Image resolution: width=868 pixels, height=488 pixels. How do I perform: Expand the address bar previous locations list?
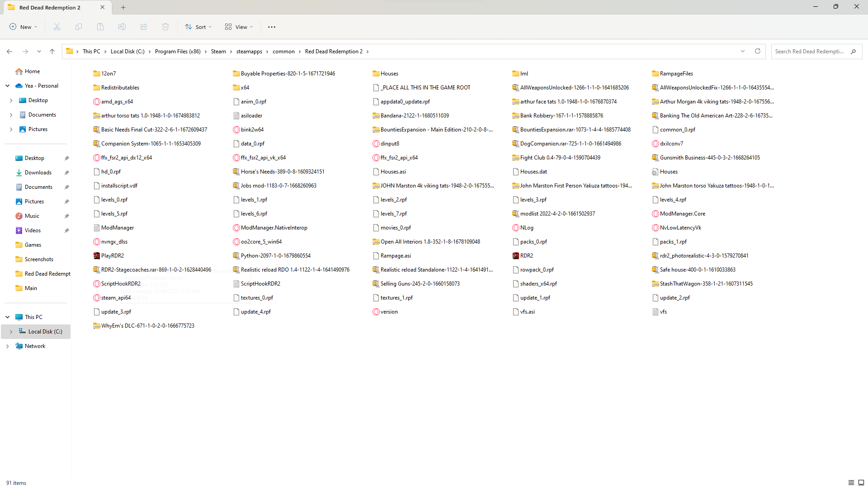click(743, 51)
